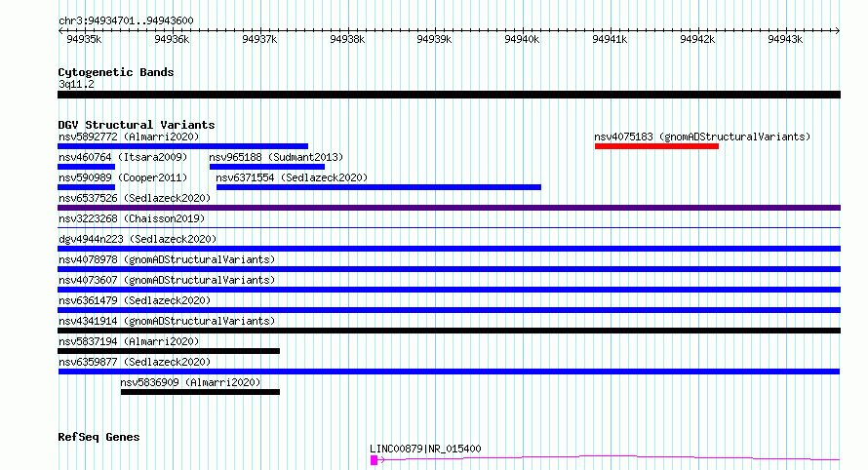Click the nsv5892772 (Almarri2020) variant label

pyautogui.click(x=129, y=137)
